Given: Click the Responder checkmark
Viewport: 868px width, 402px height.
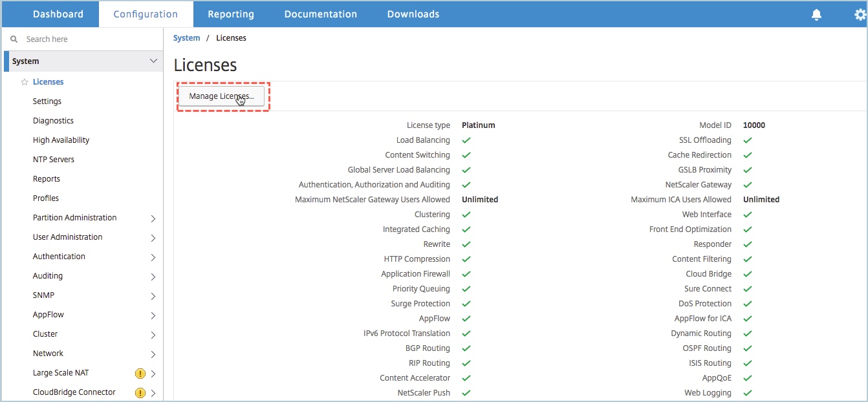Looking at the screenshot, I should pos(747,244).
